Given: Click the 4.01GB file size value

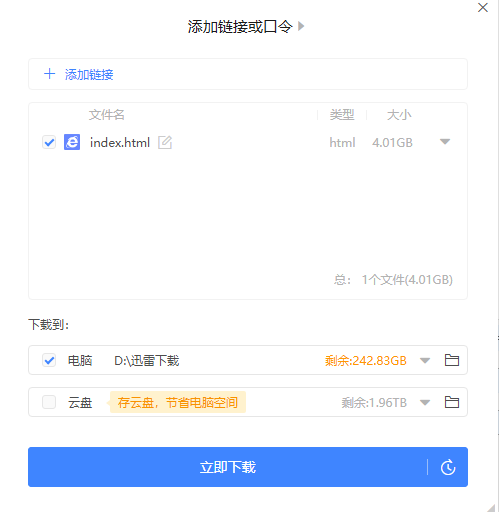Looking at the screenshot, I should click(x=392, y=143).
